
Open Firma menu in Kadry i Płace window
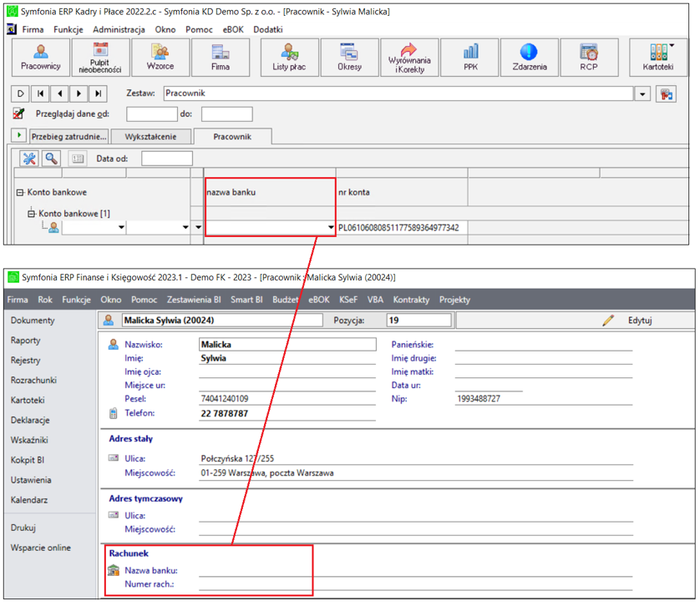[33, 29]
